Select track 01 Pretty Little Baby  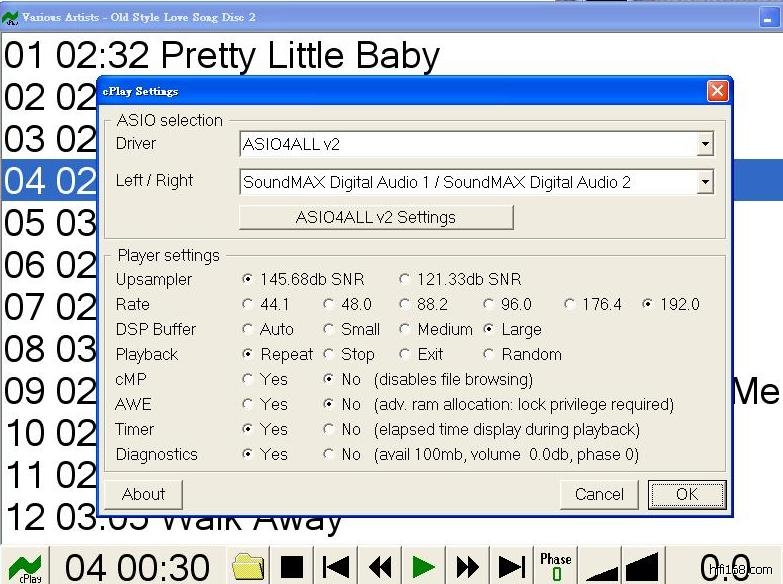pyautogui.click(x=222, y=56)
